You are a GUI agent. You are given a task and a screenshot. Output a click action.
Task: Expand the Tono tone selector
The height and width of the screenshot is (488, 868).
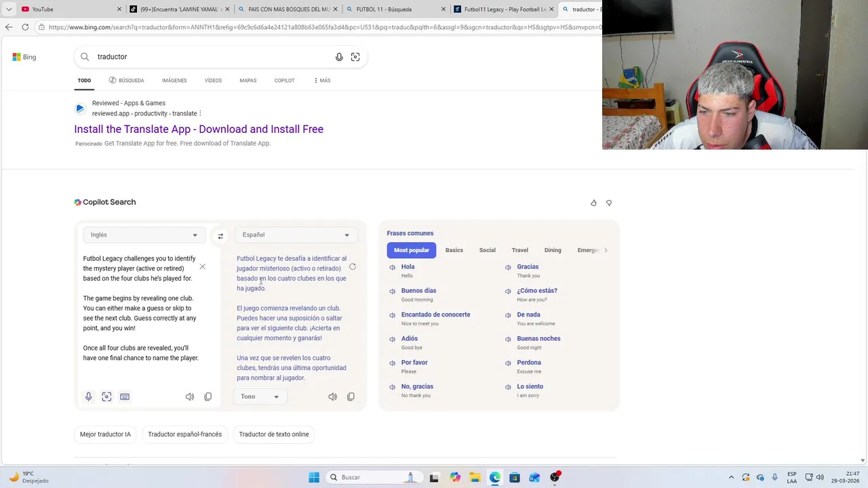tap(259, 396)
